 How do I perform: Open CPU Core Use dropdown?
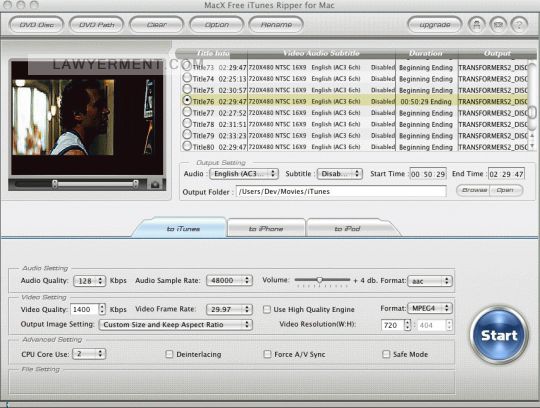click(89, 354)
